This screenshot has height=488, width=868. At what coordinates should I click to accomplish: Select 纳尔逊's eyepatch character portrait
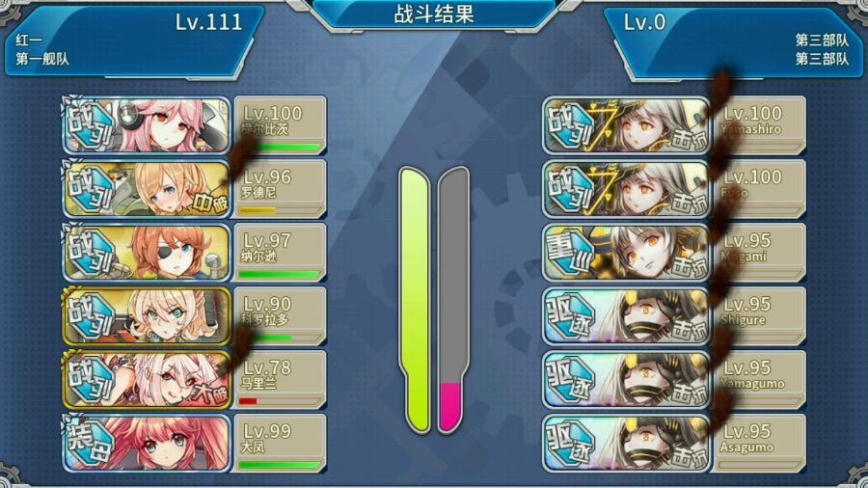click(147, 253)
